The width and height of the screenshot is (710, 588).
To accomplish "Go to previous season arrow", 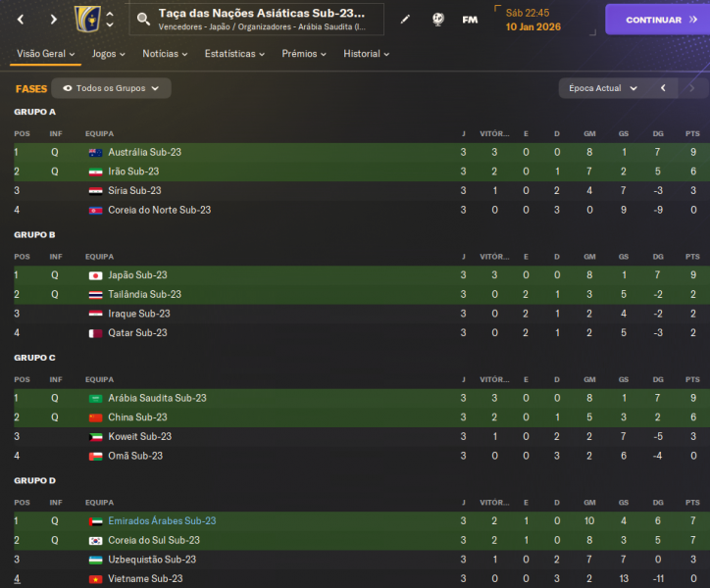I will tap(663, 88).
